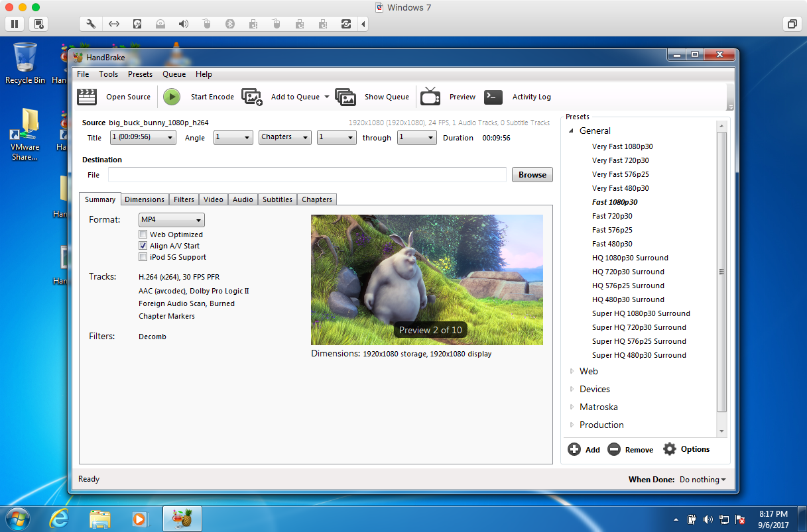Open the Queue menu
The width and height of the screenshot is (807, 532).
coord(174,74)
